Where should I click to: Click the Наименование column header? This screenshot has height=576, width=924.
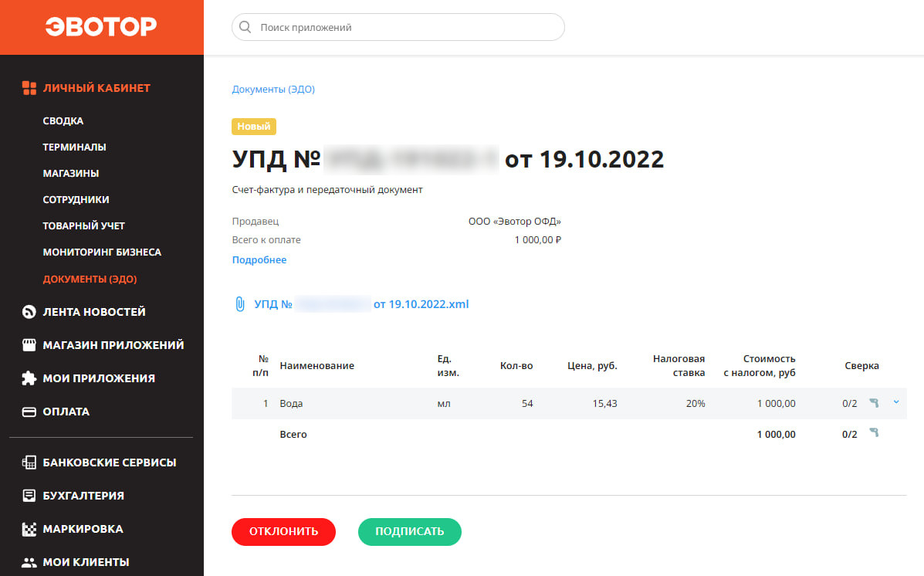(x=317, y=365)
